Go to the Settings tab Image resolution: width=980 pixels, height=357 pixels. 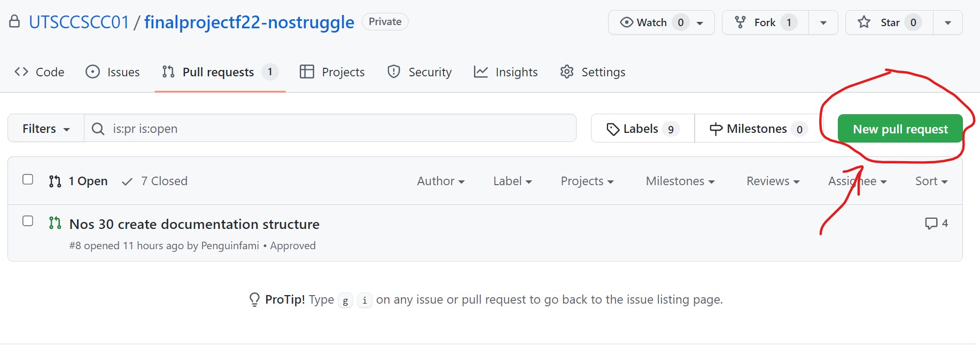tap(593, 72)
